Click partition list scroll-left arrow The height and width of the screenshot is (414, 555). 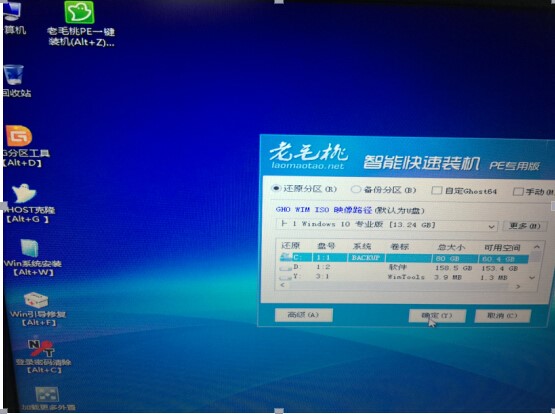click(x=282, y=285)
